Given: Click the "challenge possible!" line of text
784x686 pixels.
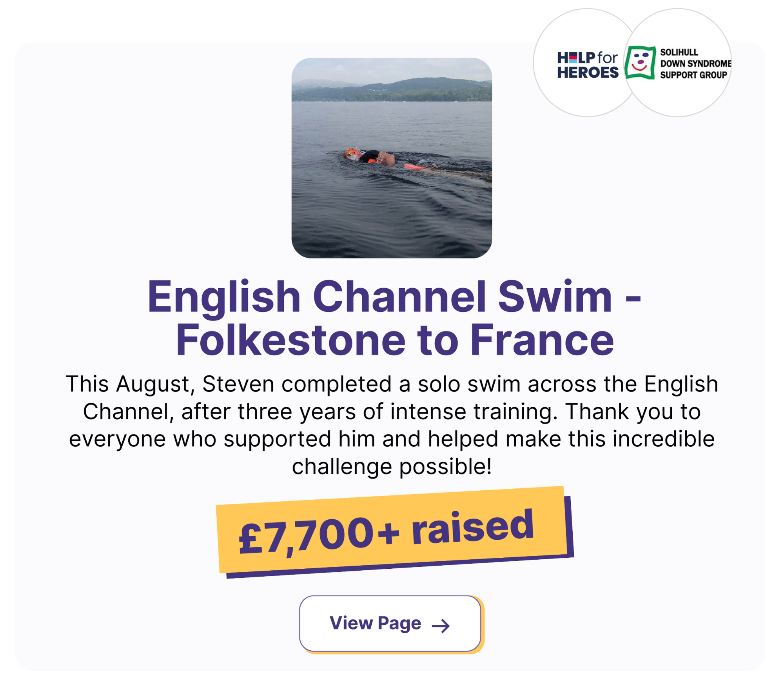Looking at the screenshot, I should [392, 466].
